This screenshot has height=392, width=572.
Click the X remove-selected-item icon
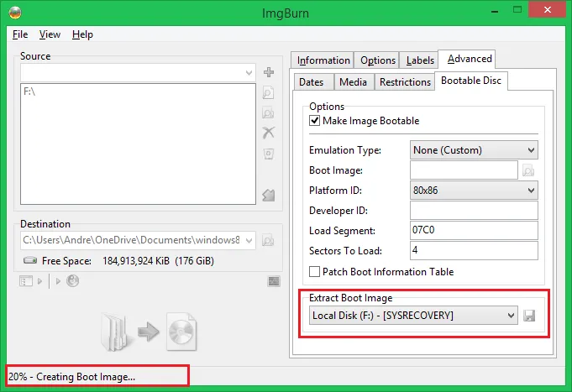[268, 133]
